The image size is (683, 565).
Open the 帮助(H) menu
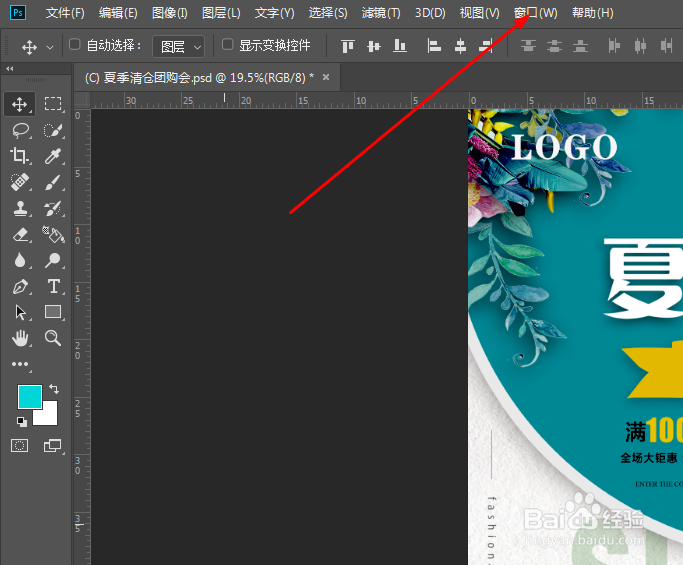point(592,13)
